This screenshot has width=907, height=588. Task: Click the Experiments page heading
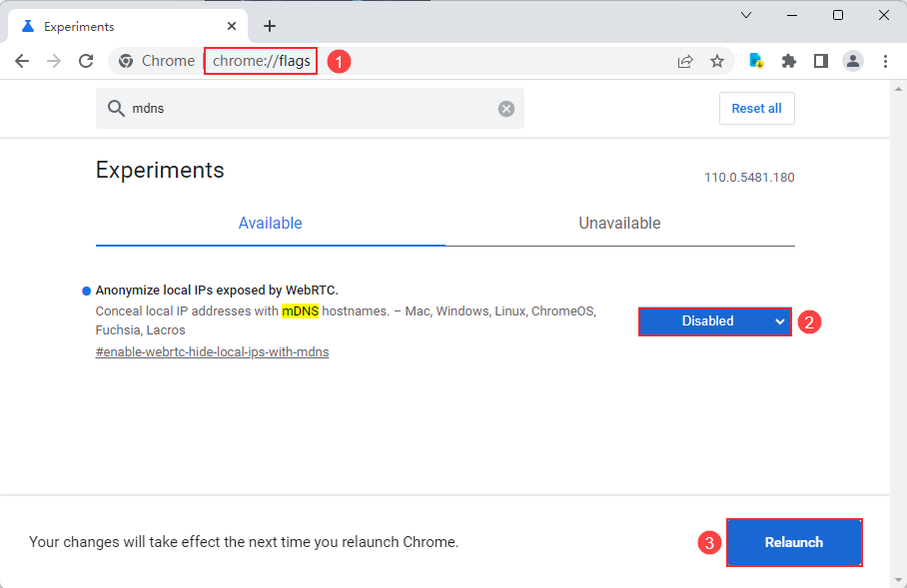[x=160, y=170]
